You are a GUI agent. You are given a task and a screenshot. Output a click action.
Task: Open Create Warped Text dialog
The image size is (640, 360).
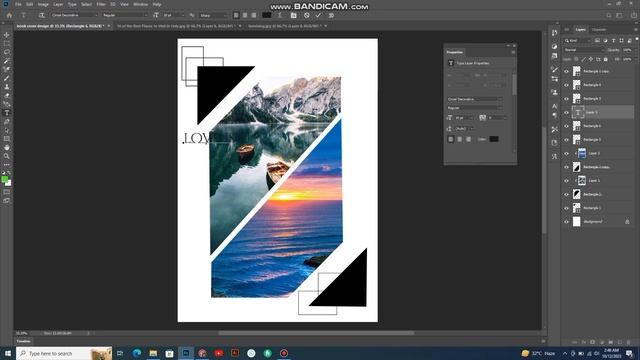click(280, 16)
